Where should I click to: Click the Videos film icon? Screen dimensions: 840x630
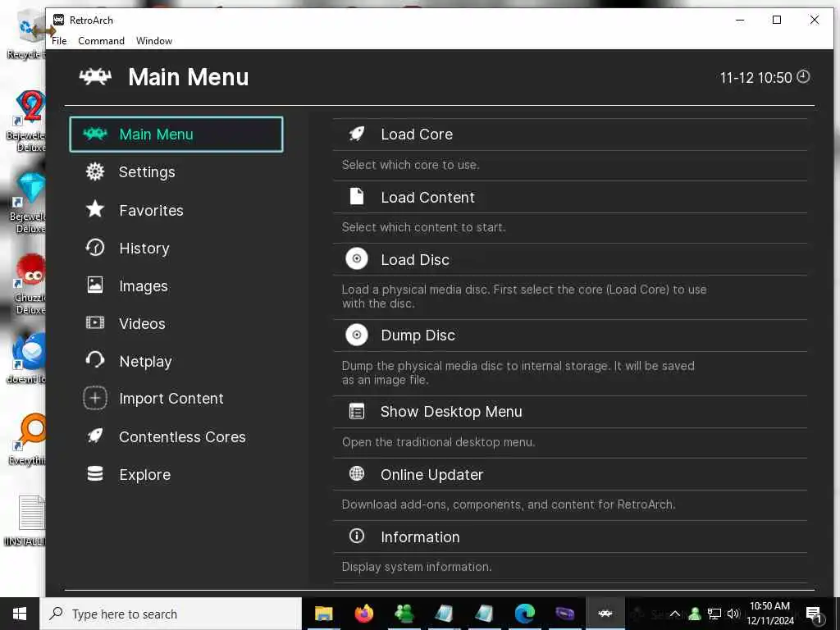(x=95, y=322)
